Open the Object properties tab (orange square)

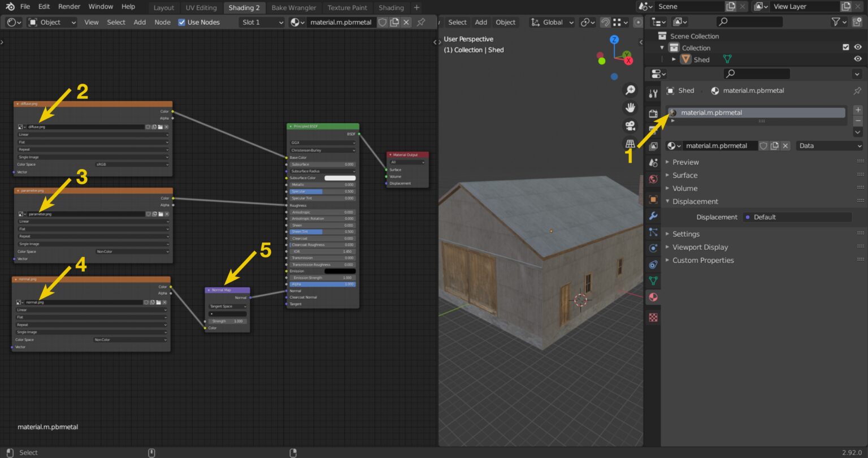[653, 199]
